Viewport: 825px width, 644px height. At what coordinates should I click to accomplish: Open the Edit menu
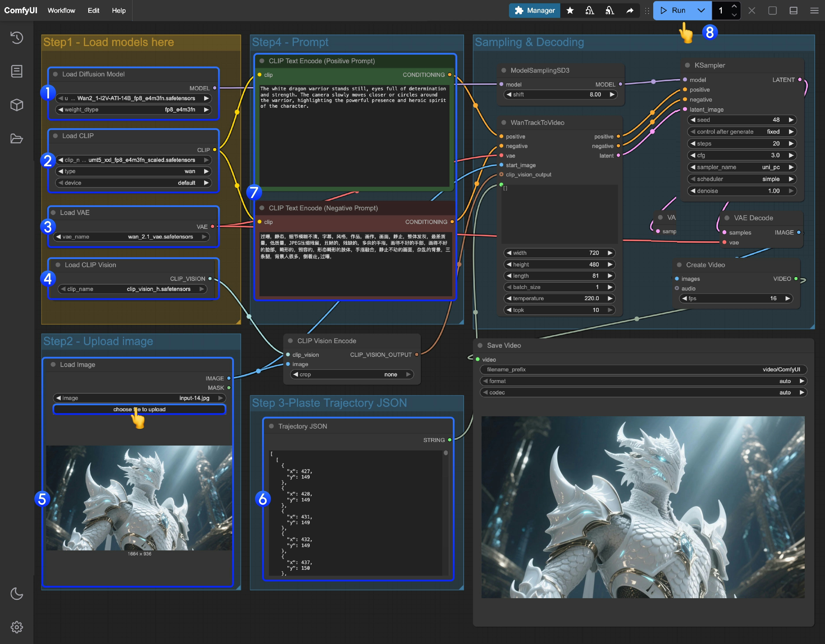tap(93, 11)
